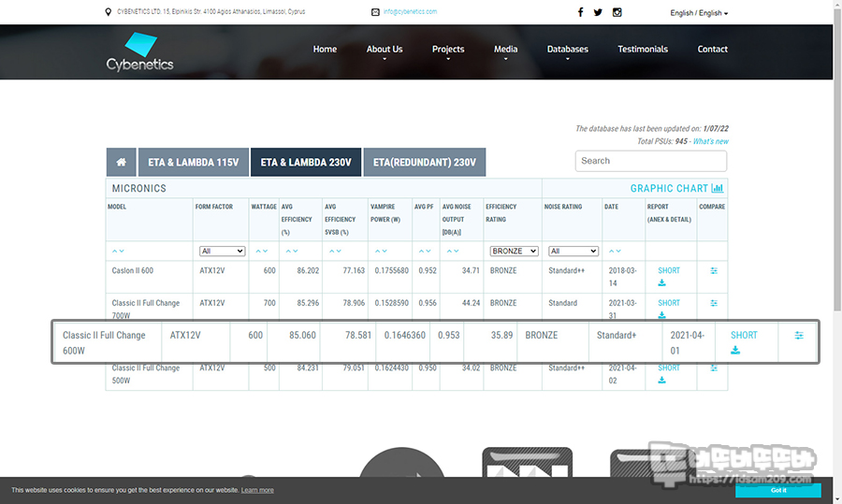Click the Cybenetics logo
This screenshot has height=504, width=842.
(x=139, y=52)
